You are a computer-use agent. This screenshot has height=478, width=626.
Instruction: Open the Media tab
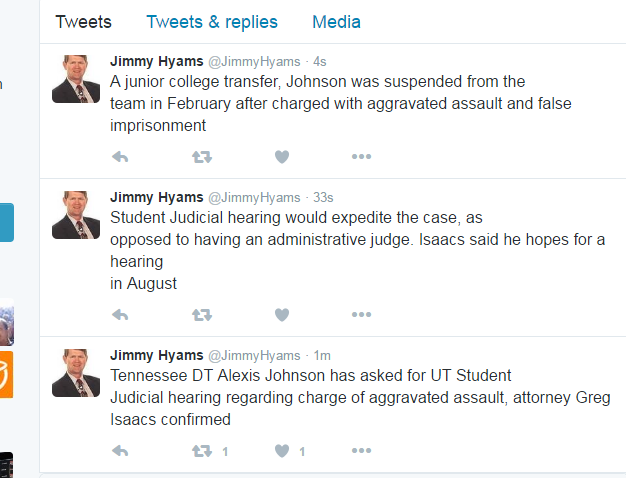(x=337, y=22)
